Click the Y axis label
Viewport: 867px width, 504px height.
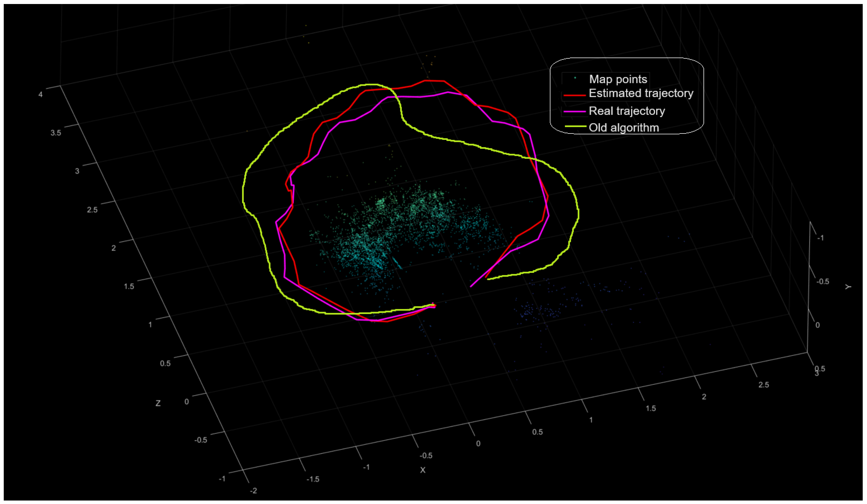pyautogui.click(x=848, y=287)
